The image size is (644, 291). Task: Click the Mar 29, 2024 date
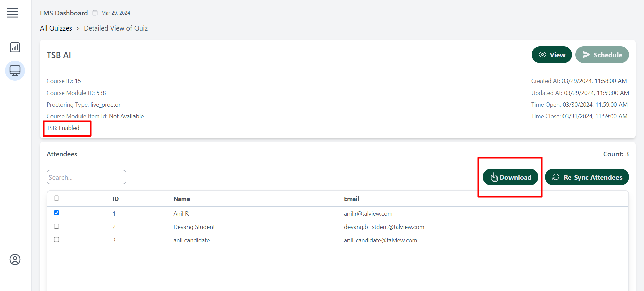coord(116,13)
